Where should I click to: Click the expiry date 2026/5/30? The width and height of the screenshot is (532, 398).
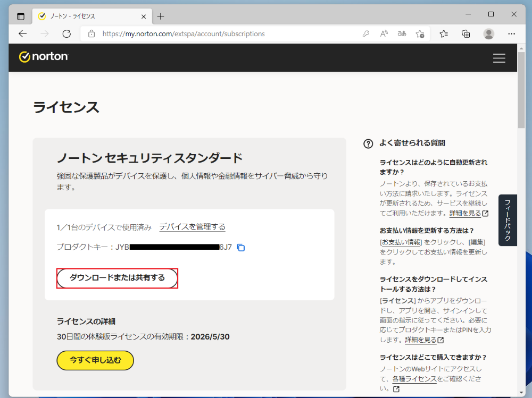tap(210, 337)
